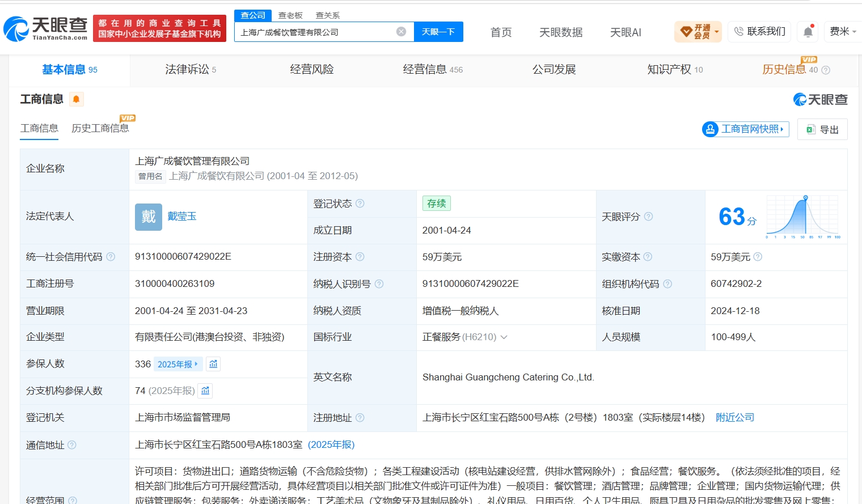Select organization code 60742902-2

[736, 283]
